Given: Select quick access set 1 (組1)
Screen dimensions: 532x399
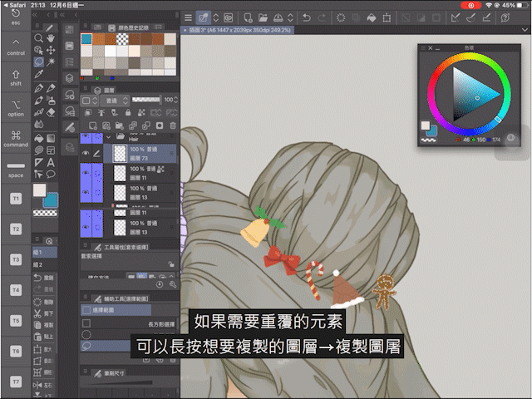Looking at the screenshot, I should tap(44, 252).
